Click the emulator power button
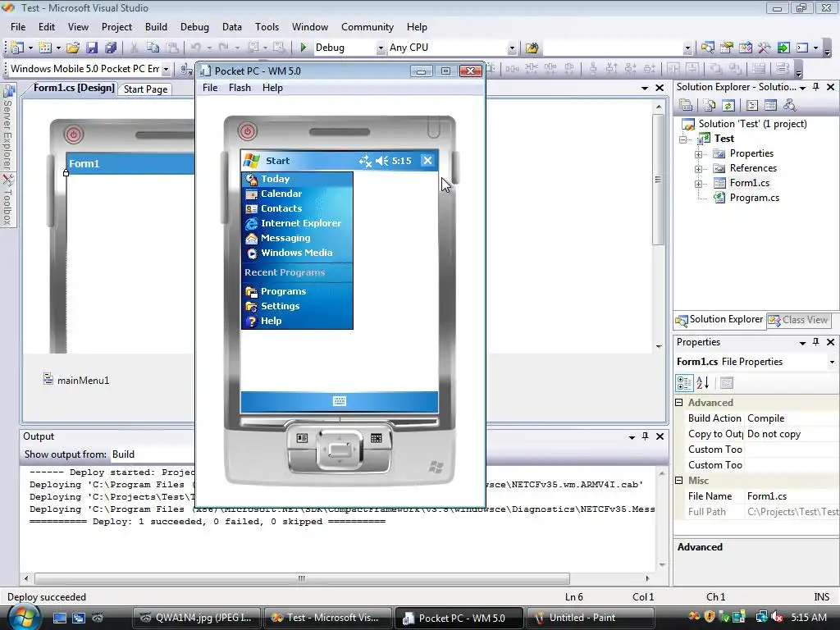Image resolution: width=840 pixels, height=630 pixels. [247, 130]
